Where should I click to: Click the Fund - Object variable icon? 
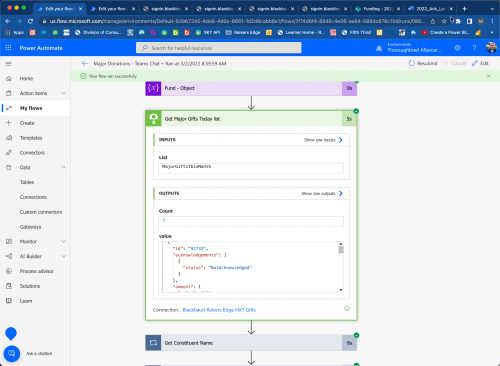[153, 88]
